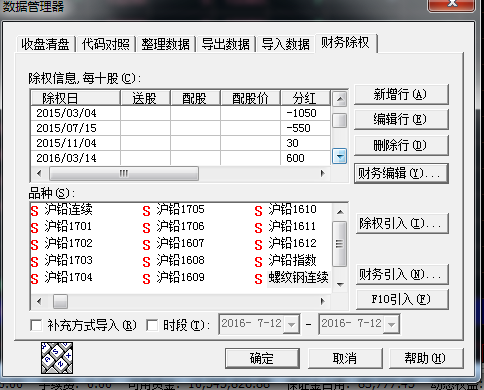The height and width of the screenshot is (390, 484).
Task: Click the 财务引入 button
Action: pos(402,275)
